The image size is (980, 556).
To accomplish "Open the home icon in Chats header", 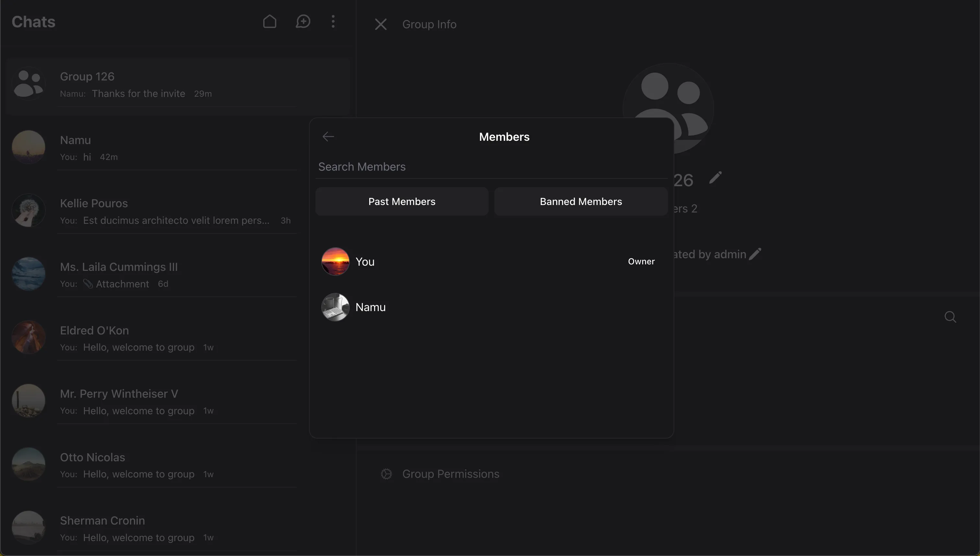I will point(269,21).
